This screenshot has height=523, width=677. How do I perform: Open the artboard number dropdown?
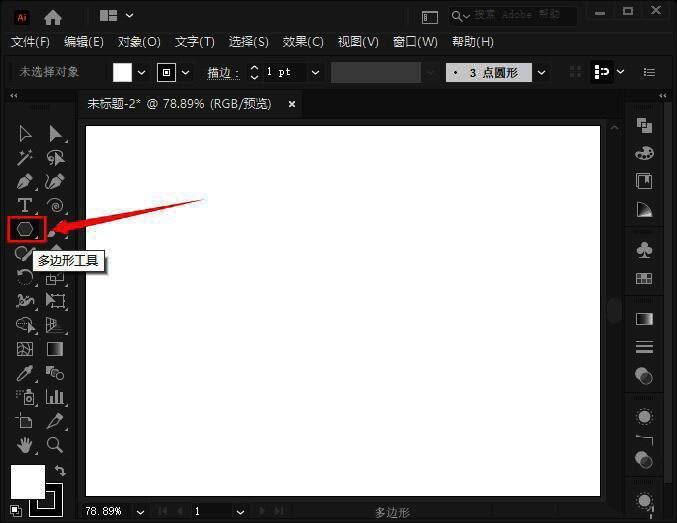240,512
